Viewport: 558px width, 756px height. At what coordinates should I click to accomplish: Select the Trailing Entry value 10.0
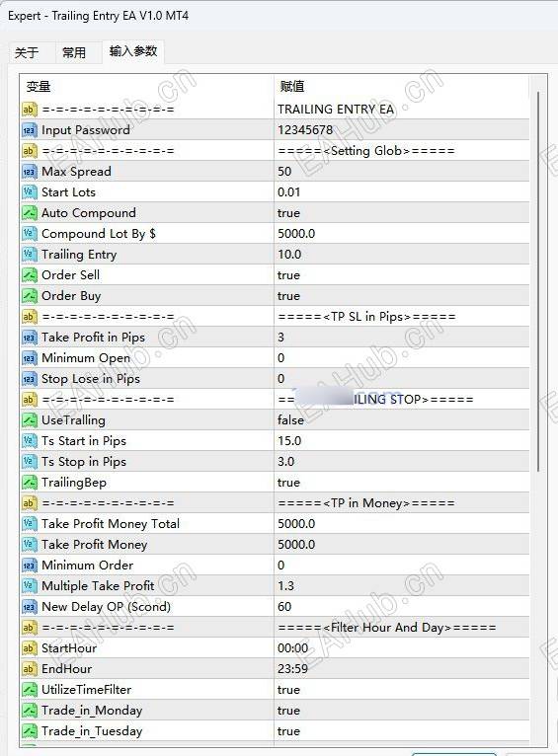click(289, 255)
